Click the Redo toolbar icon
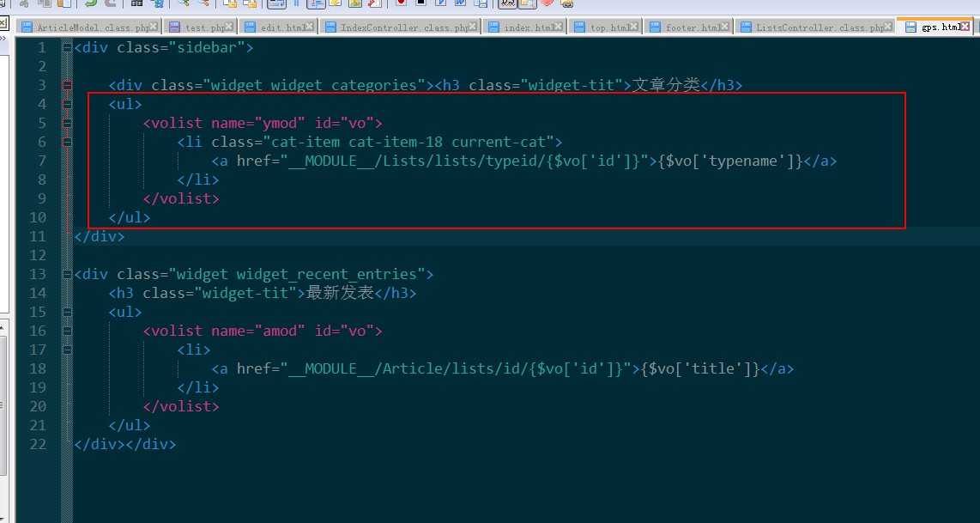The image size is (980, 523). tap(110, 3)
